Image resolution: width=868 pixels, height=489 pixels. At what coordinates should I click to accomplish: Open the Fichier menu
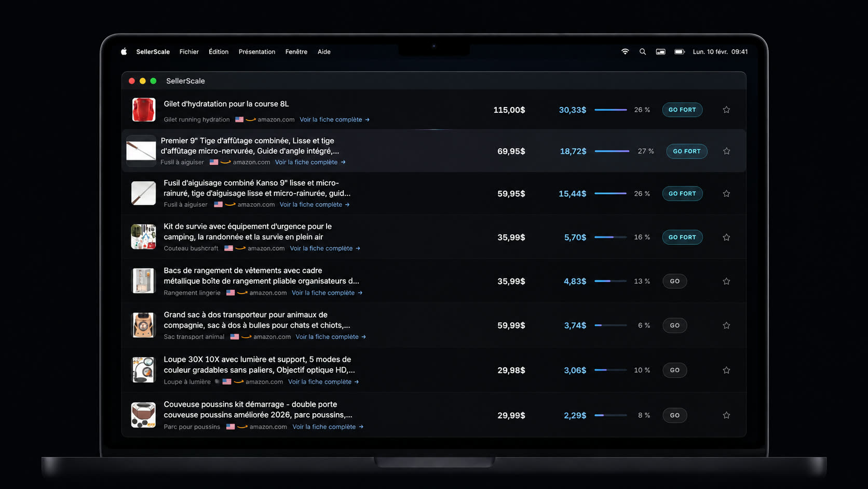coord(189,51)
